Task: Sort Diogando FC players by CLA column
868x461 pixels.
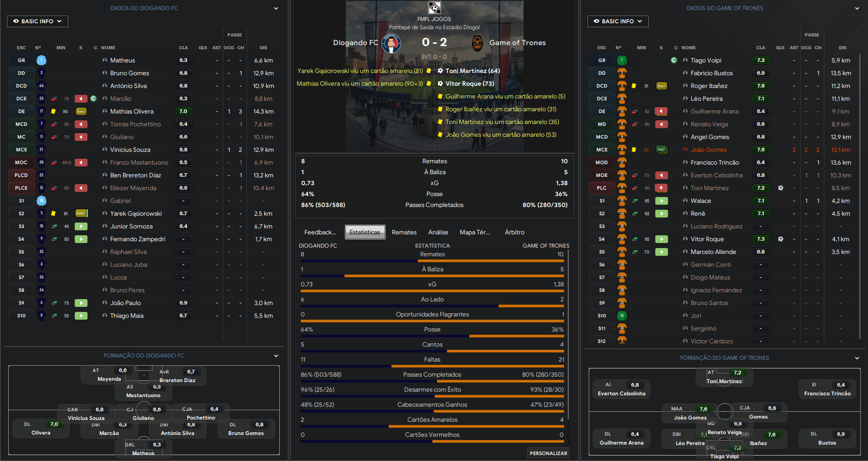Action: tap(183, 47)
